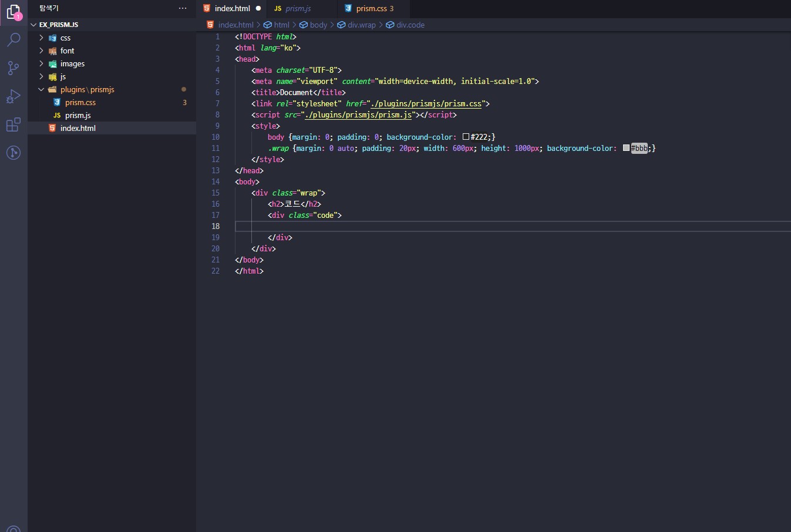
Task: Open the Run and Debug icon
Action: tap(13, 96)
